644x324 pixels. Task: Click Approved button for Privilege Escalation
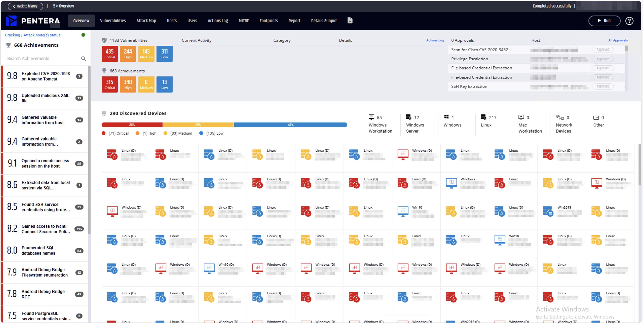point(603,59)
